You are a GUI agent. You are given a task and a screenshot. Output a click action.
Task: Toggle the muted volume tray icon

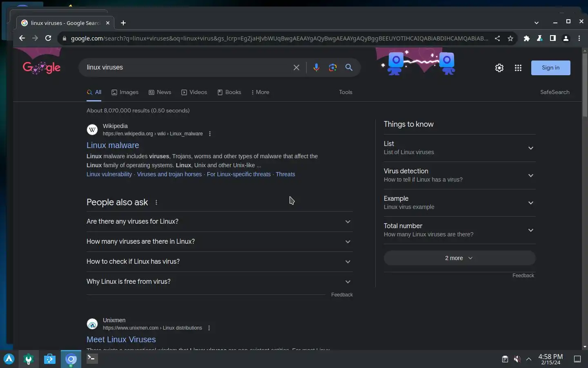click(x=517, y=359)
